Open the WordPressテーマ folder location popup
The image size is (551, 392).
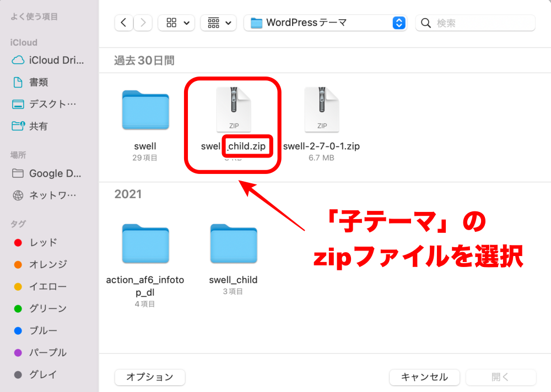(x=326, y=23)
